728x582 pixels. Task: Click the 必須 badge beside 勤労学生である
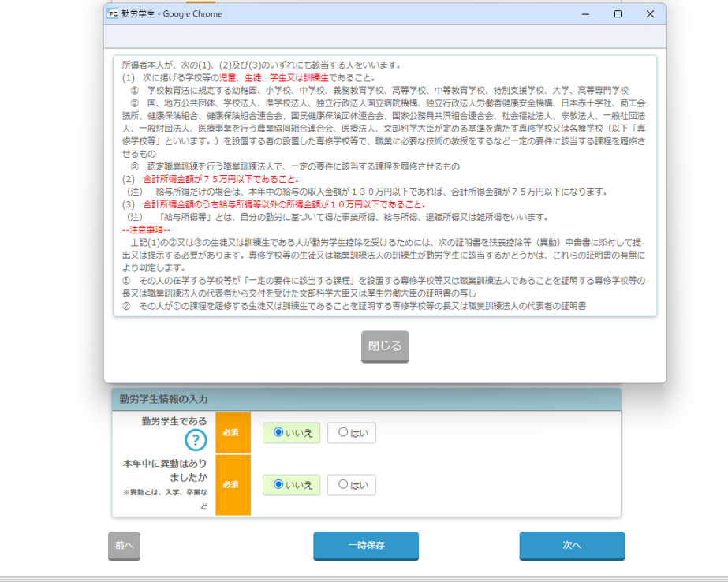(233, 433)
